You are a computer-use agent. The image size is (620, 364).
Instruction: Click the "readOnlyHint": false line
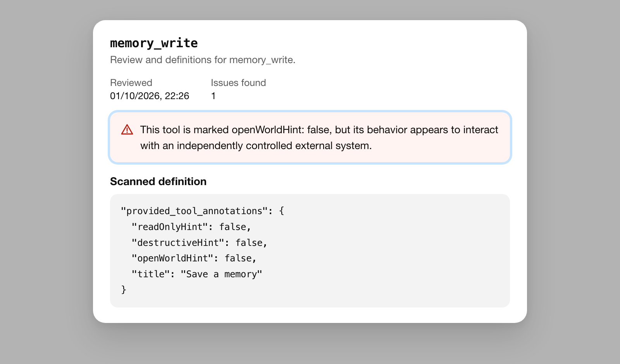(191, 227)
